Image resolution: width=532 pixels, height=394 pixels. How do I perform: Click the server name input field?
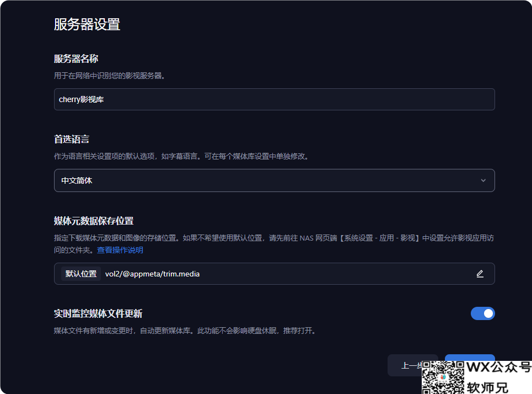[274, 99]
